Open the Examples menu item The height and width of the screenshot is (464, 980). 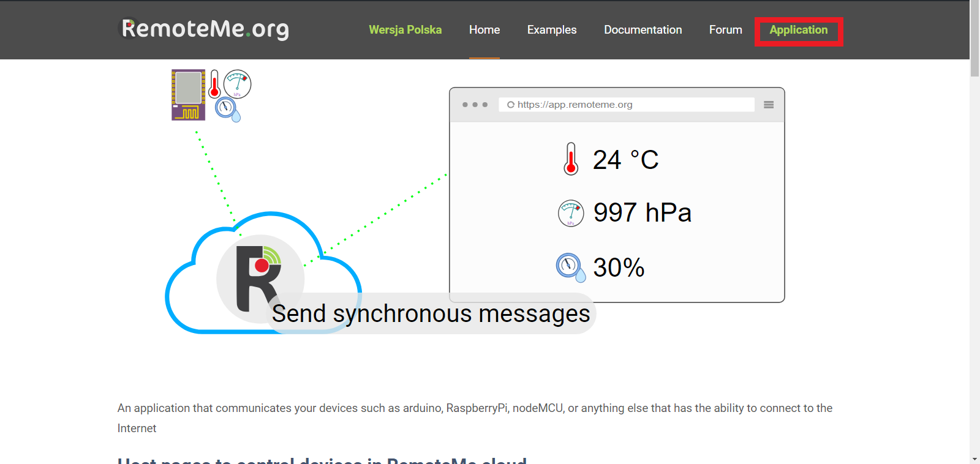552,30
